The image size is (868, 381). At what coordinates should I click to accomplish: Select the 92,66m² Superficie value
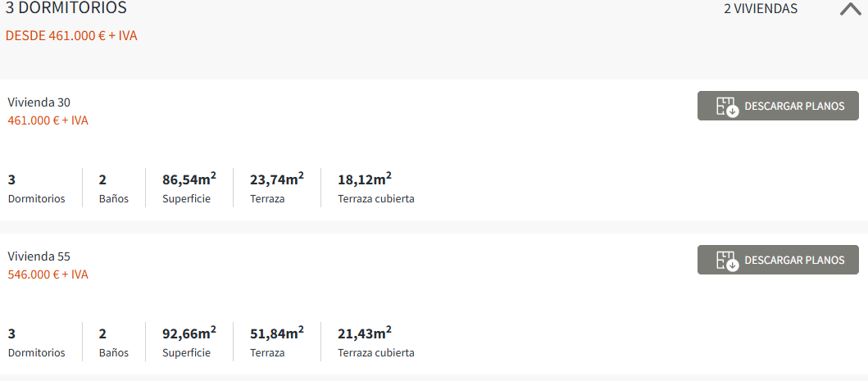click(x=189, y=333)
